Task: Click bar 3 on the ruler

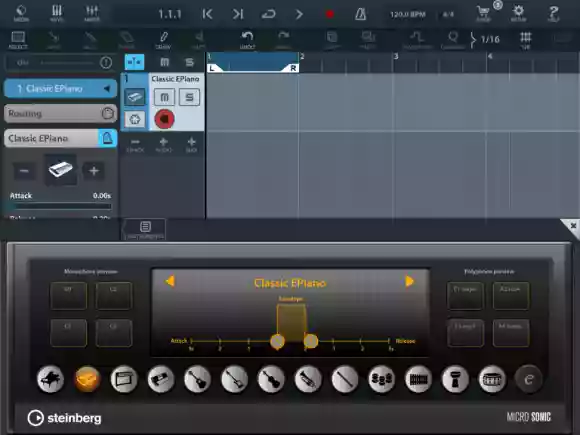Action: [396, 56]
